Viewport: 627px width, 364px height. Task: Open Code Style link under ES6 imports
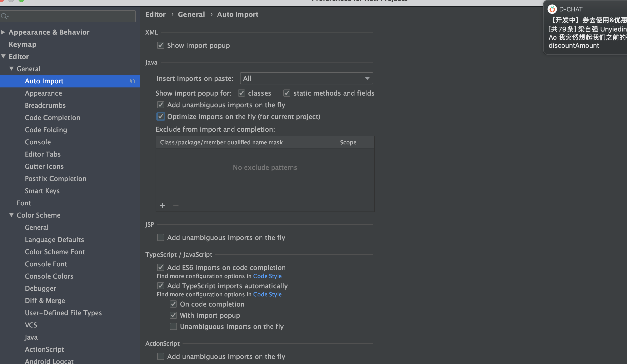[267, 276]
